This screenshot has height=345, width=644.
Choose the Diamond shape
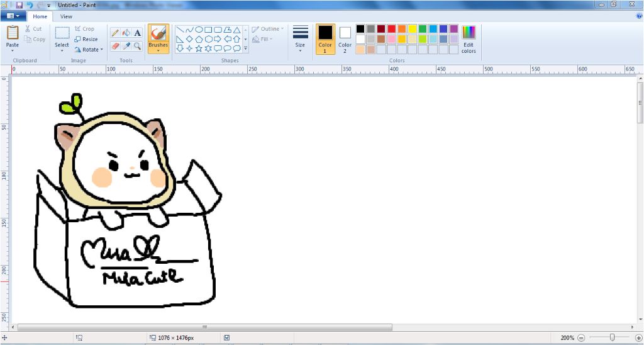189,40
